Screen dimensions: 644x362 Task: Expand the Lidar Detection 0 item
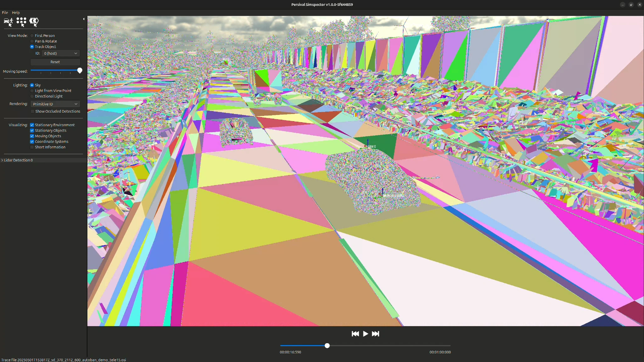(2, 160)
